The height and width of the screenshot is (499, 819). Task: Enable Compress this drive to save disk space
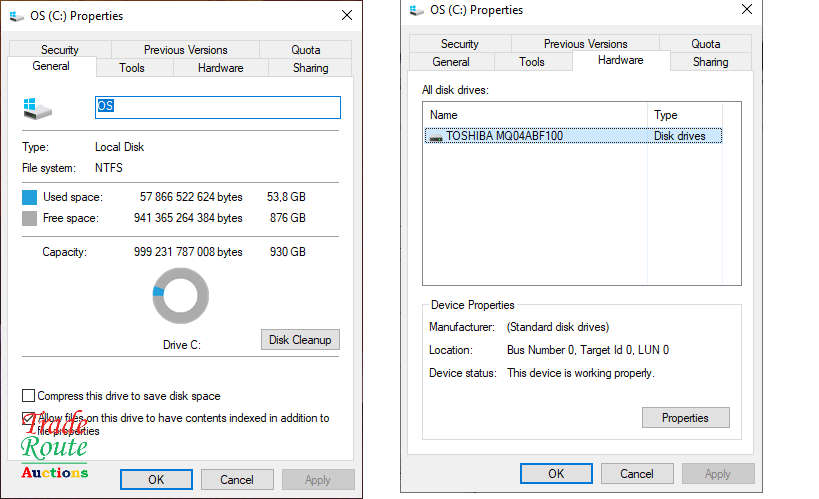[x=28, y=396]
